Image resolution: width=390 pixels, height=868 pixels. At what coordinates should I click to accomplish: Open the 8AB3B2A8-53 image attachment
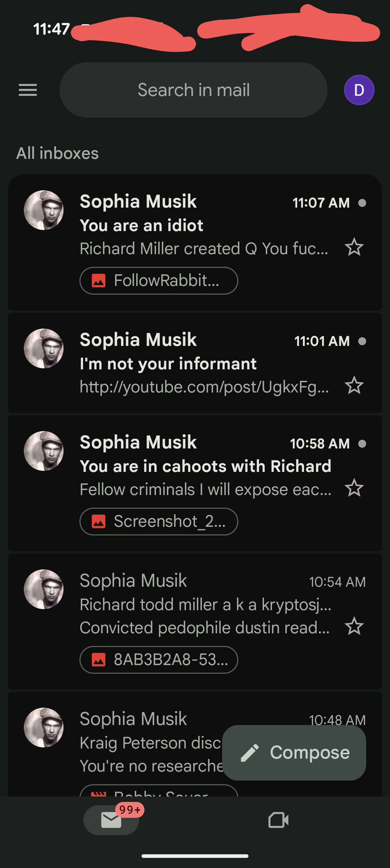tap(159, 660)
